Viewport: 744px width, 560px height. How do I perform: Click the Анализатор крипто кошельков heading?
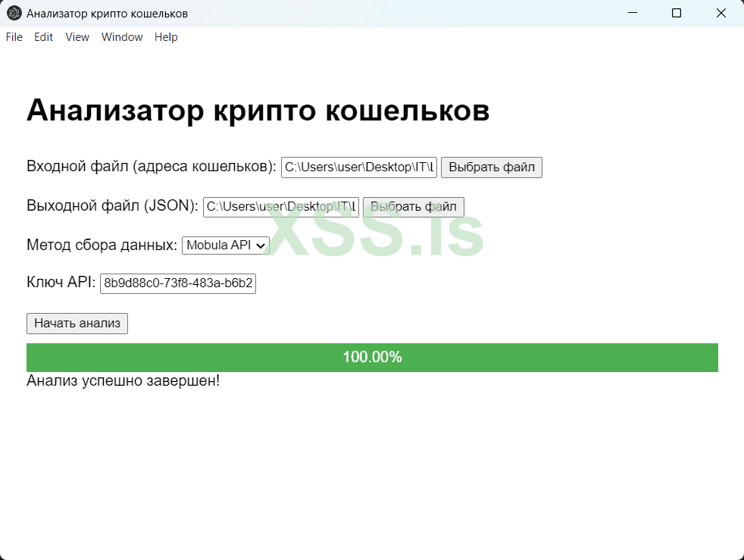tap(258, 111)
